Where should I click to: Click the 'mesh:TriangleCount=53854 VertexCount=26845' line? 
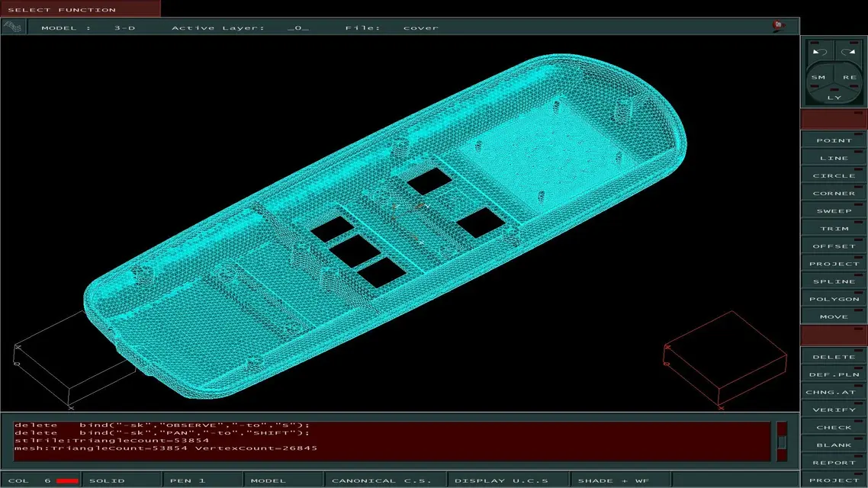[x=166, y=448]
